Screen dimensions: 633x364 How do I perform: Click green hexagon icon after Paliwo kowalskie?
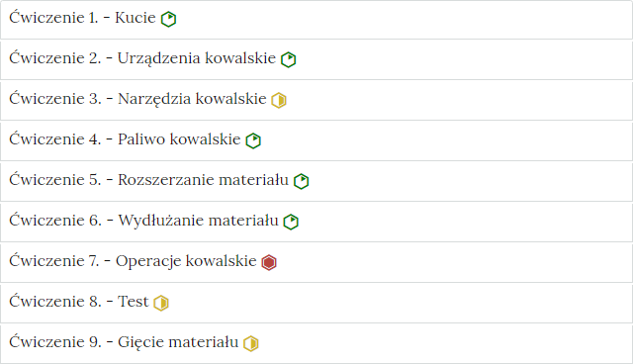(253, 140)
